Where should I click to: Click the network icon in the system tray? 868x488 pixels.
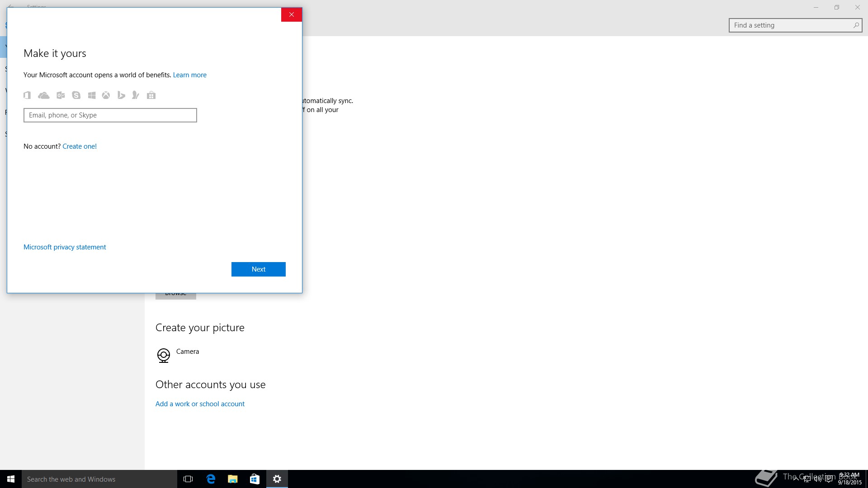pos(807,479)
